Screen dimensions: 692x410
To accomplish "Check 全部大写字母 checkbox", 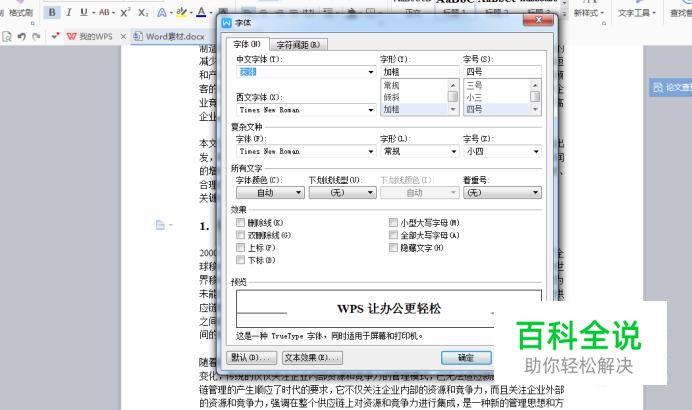I will coord(393,235).
